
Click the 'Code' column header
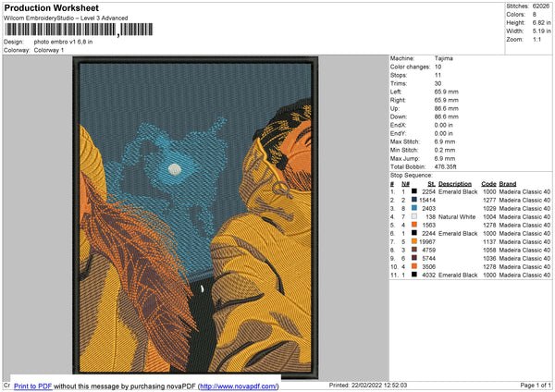coord(488,184)
